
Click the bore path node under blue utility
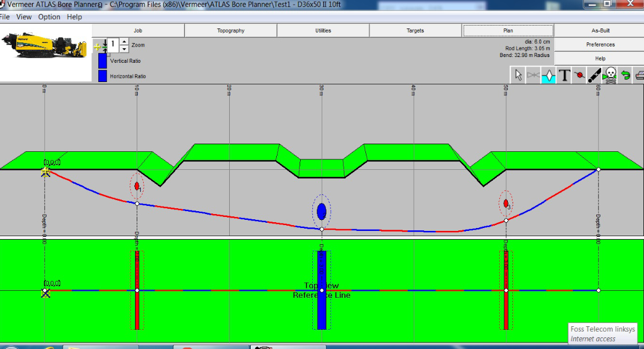(322, 229)
